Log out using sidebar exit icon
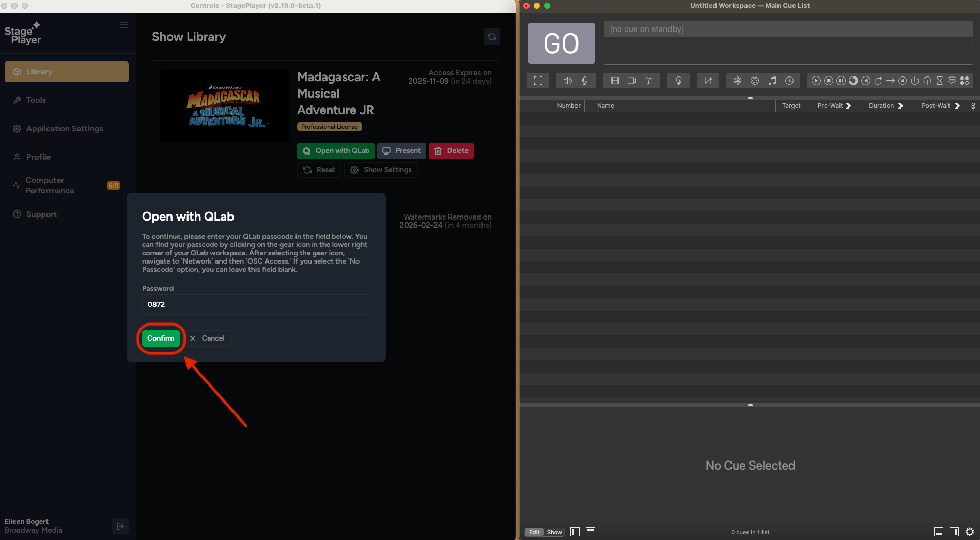Image resolution: width=980 pixels, height=540 pixels. (120, 526)
